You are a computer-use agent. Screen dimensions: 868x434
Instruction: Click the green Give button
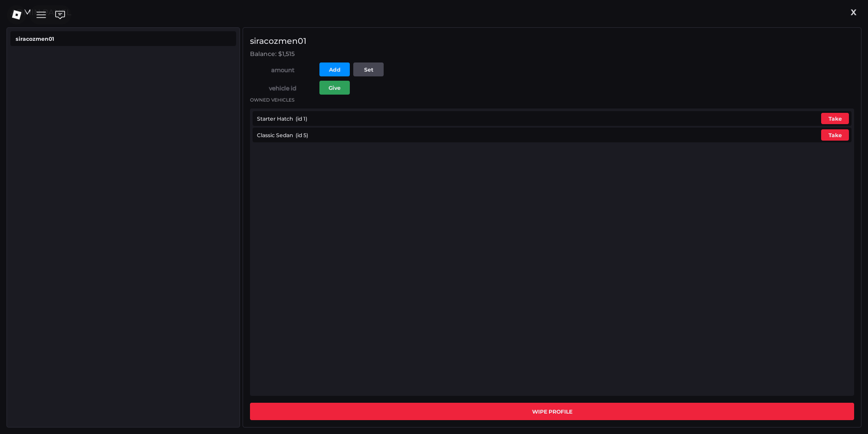pyautogui.click(x=335, y=88)
